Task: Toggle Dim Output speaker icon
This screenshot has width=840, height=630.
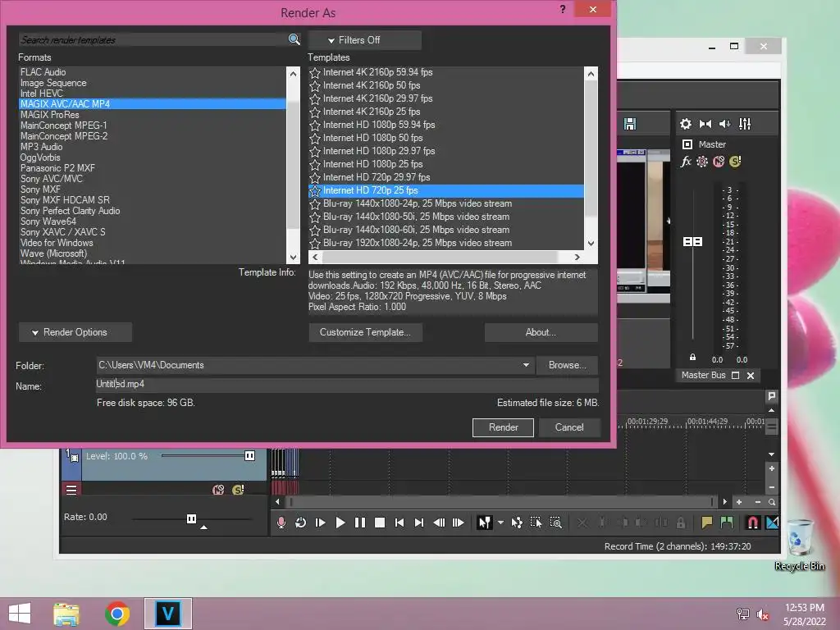Action: point(725,124)
